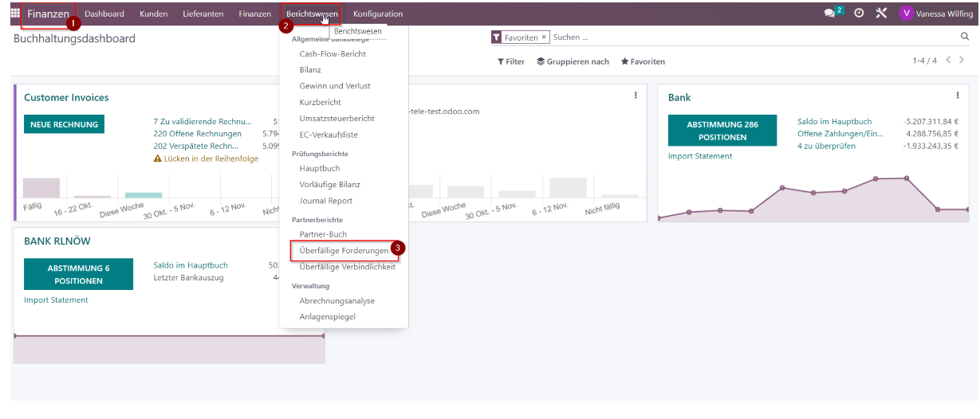Open the Finanzen menu next to Lieferanten
Image resolution: width=980 pixels, height=419 pixels.
pos(254,14)
